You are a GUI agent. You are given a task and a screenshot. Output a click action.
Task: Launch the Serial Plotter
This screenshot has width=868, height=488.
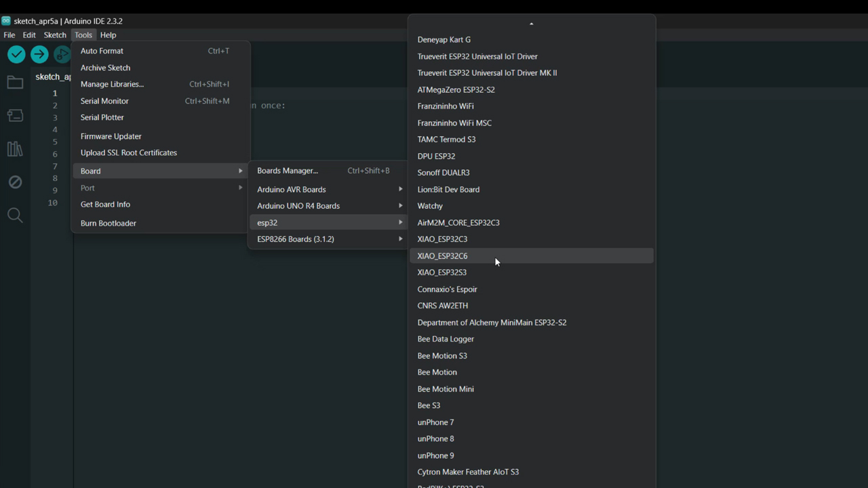(x=161, y=117)
